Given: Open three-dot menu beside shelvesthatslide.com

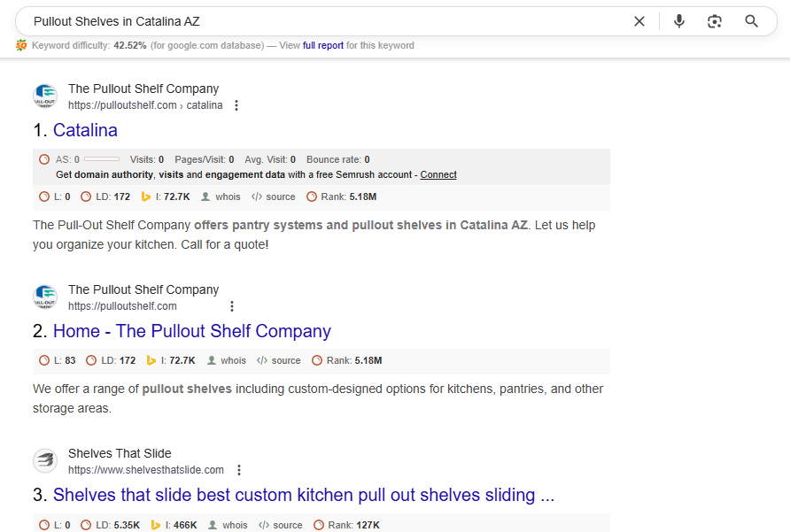Looking at the screenshot, I should tap(239, 470).
